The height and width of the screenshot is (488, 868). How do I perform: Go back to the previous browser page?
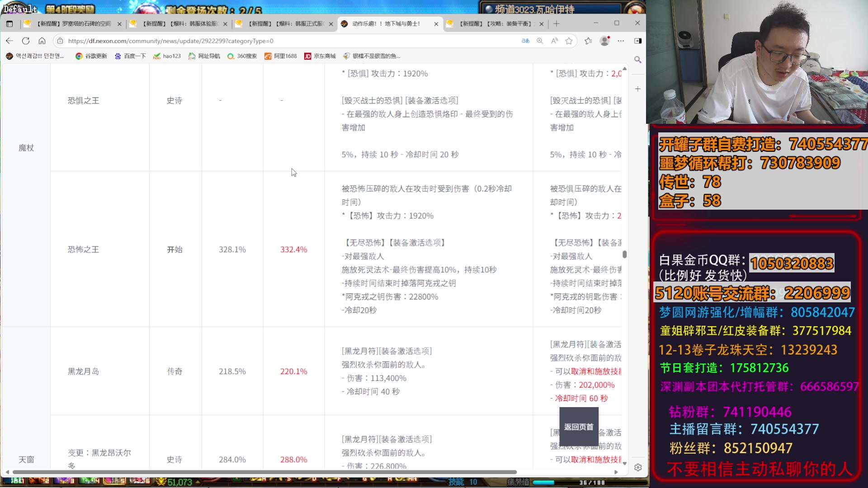pos(9,41)
